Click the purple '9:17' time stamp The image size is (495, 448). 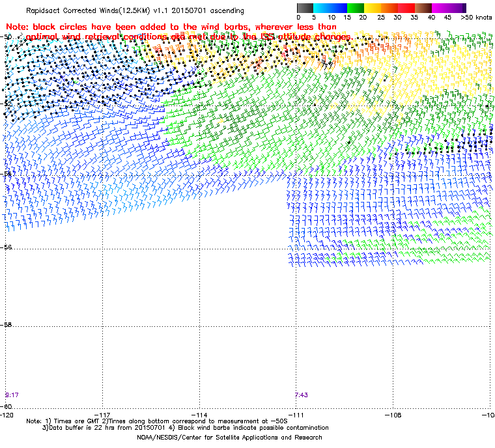12,395
